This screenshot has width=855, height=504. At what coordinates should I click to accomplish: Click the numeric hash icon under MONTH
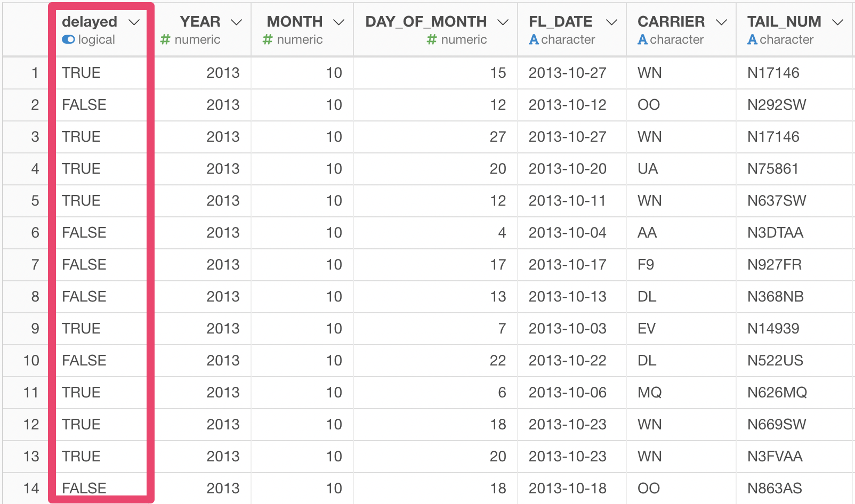[268, 39]
